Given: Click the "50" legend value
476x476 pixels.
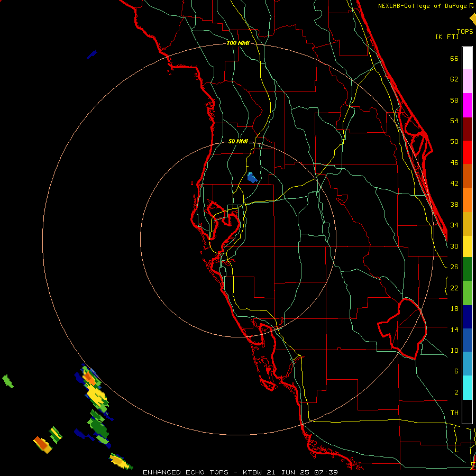Looking at the screenshot, I should pos(454,142).
